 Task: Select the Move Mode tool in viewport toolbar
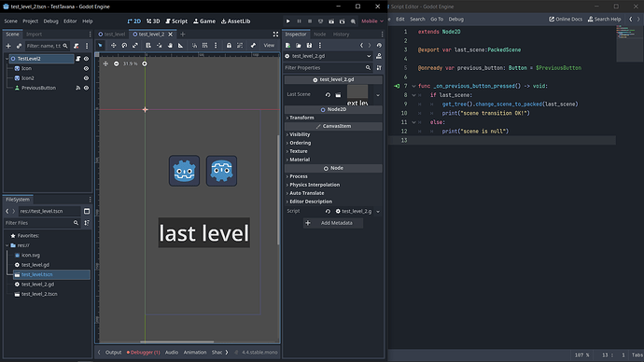pos(113,46)
